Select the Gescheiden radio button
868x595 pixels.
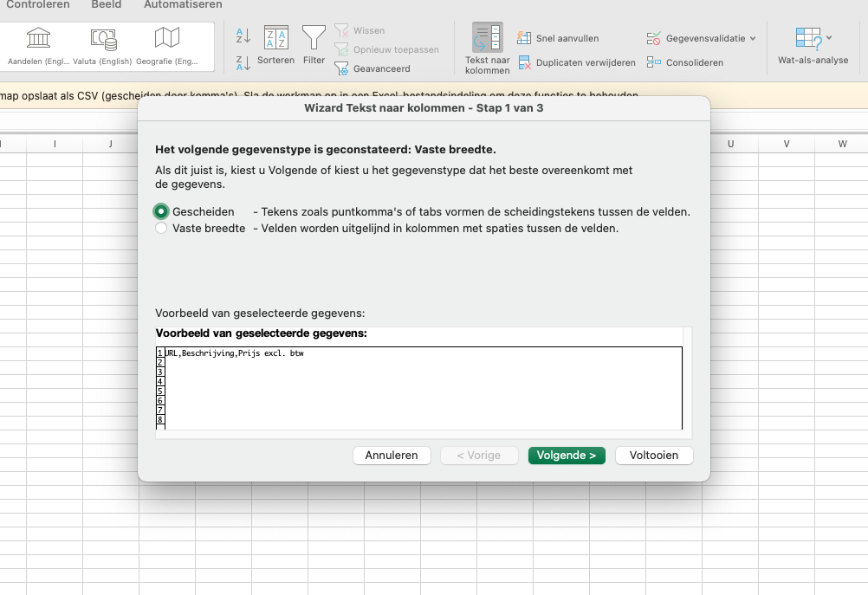161,211
